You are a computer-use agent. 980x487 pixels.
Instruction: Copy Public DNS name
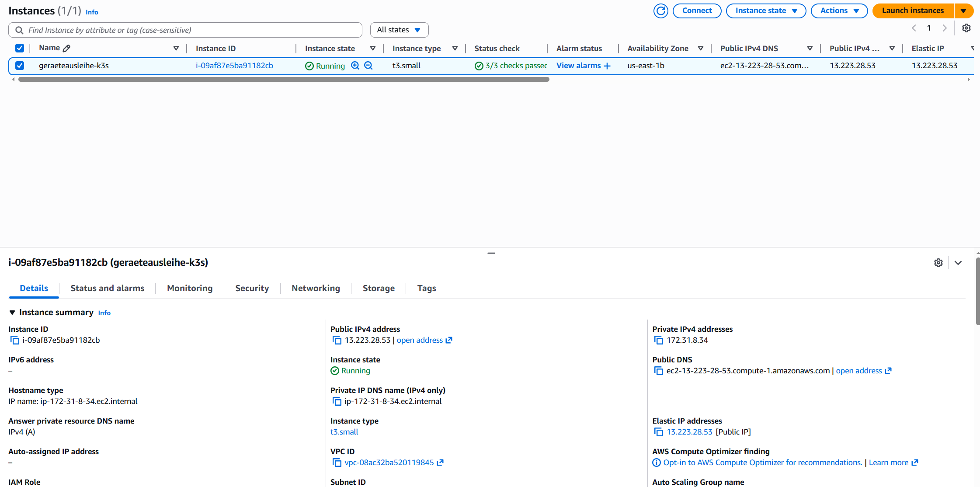click(658, 371)
